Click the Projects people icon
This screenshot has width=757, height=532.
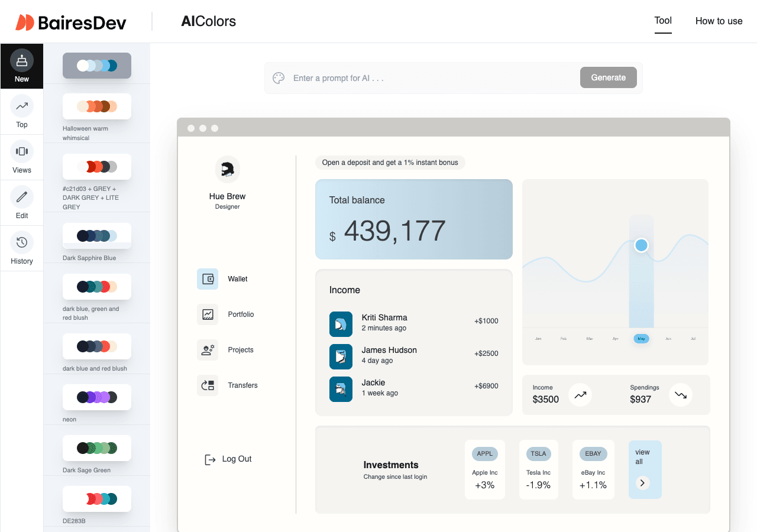(208, 350)
